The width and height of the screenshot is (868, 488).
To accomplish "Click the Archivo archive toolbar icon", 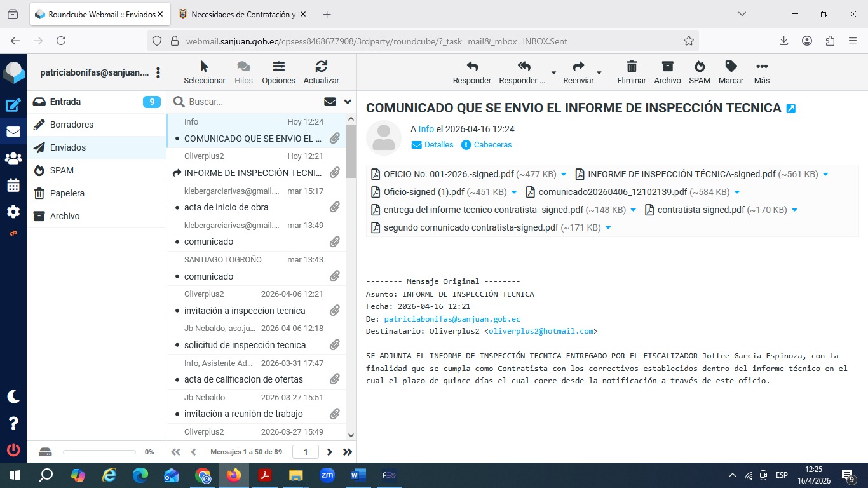I will pos(667,67).
